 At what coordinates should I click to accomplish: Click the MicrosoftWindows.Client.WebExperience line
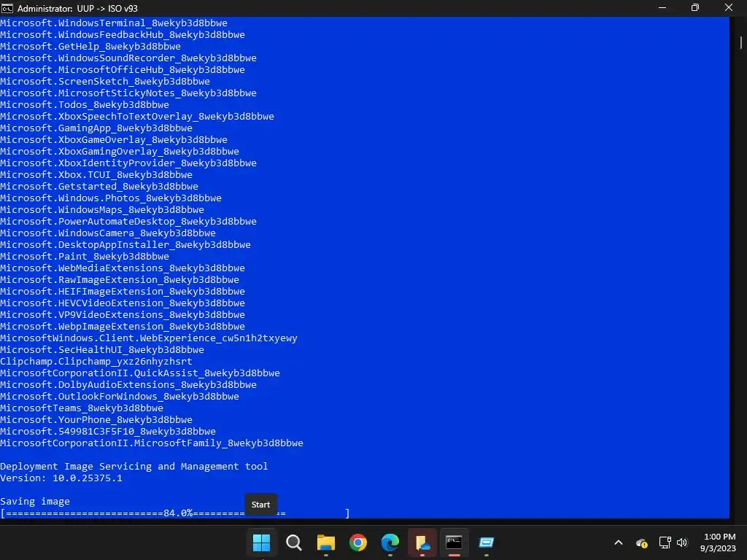tap(149, 338)
